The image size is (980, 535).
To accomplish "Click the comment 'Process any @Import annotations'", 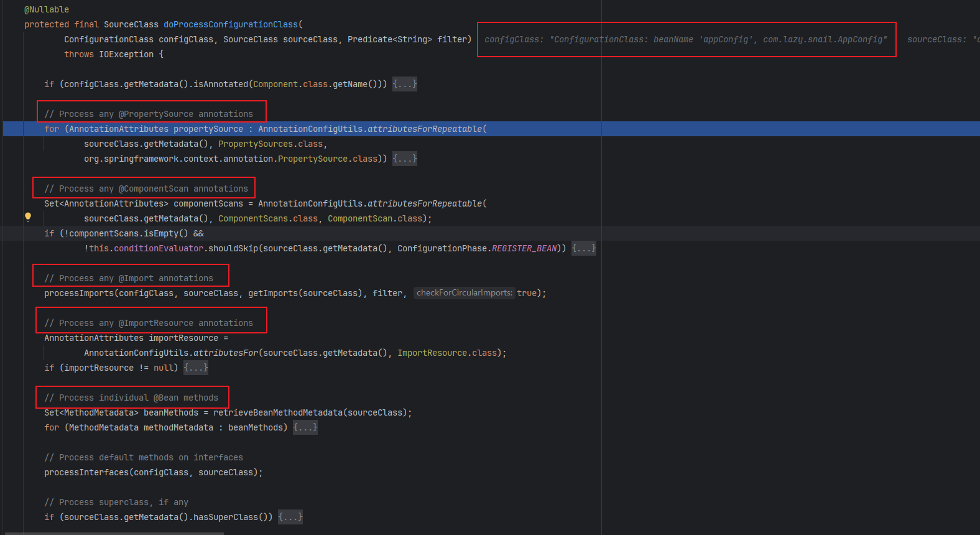I will click(x=129, y=278).
